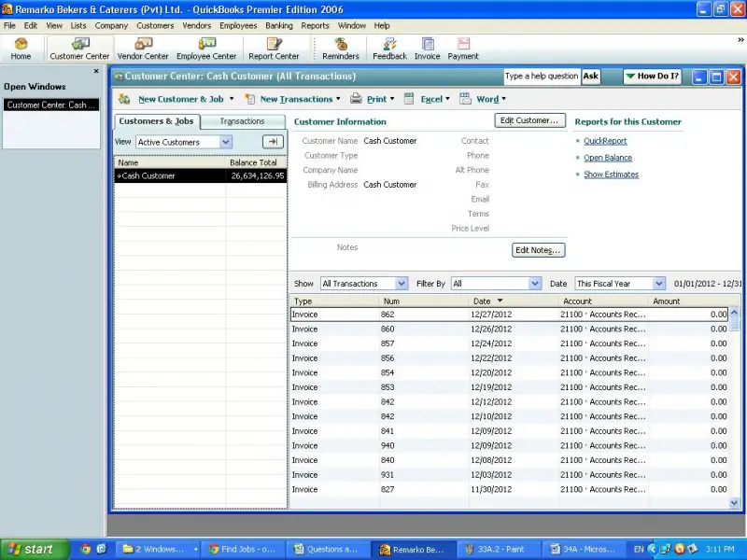Open the How Do I? menu button
This screenshot has height=560, width=747.
[x=652, y=77]
